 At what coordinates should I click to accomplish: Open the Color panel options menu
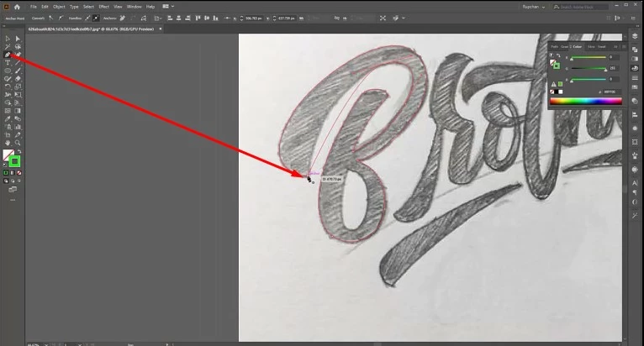[624, 47]
